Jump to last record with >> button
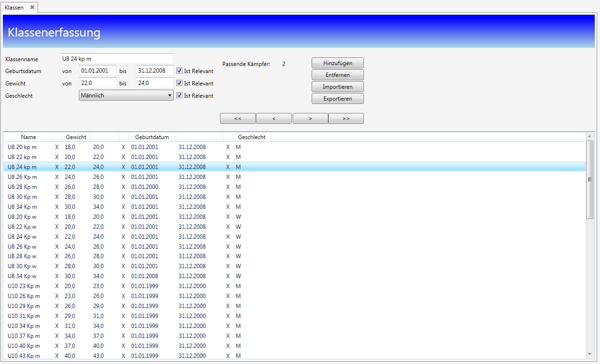 346,119
